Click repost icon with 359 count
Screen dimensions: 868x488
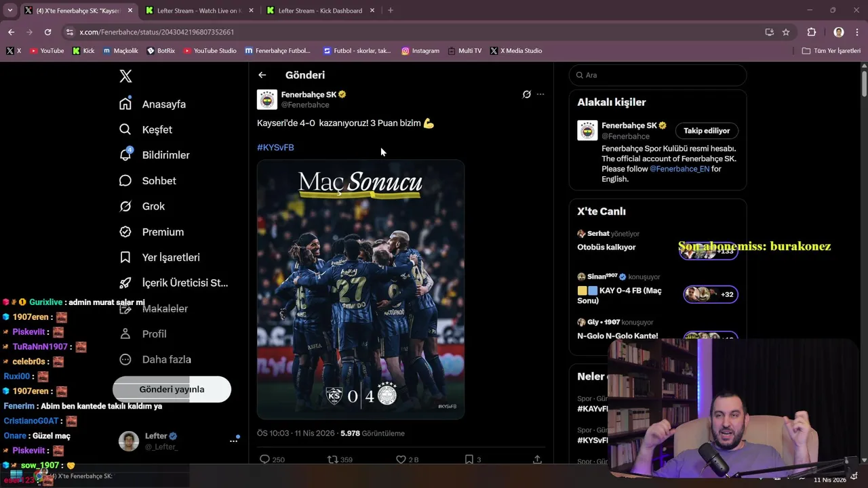(332, 460)
